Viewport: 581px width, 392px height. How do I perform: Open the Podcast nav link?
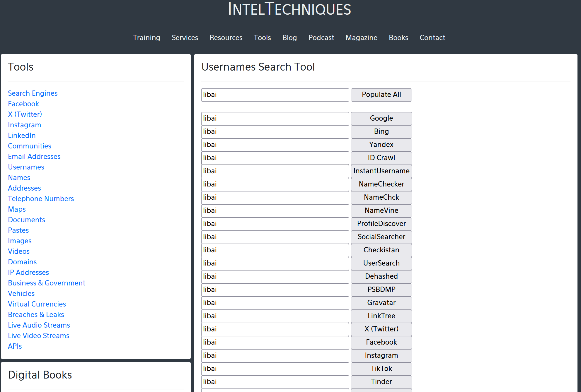(x=321, y=38)
